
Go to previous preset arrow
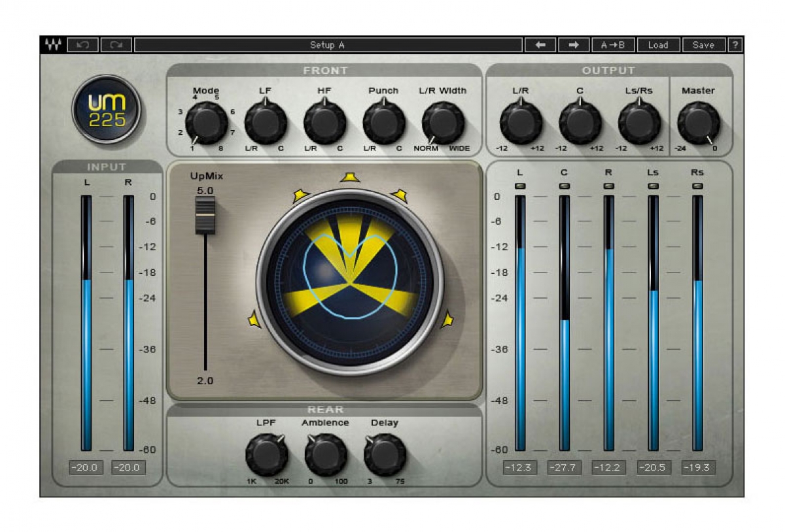540,45
